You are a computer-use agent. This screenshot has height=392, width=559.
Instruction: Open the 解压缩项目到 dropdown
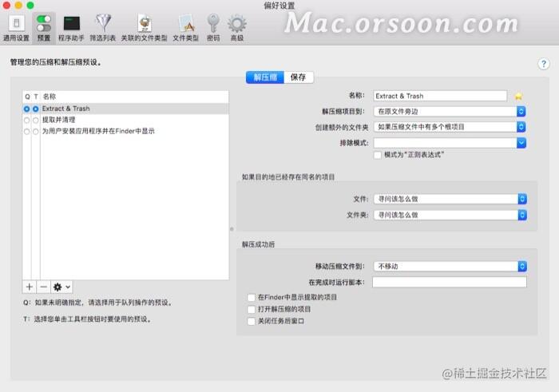pos(450,112)
